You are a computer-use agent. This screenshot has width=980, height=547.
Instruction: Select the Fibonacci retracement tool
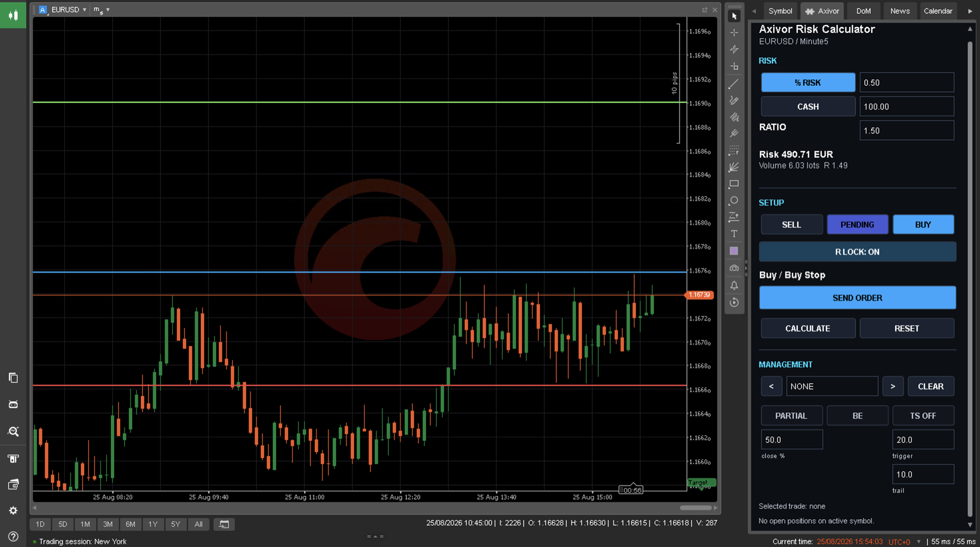point(734,151)
